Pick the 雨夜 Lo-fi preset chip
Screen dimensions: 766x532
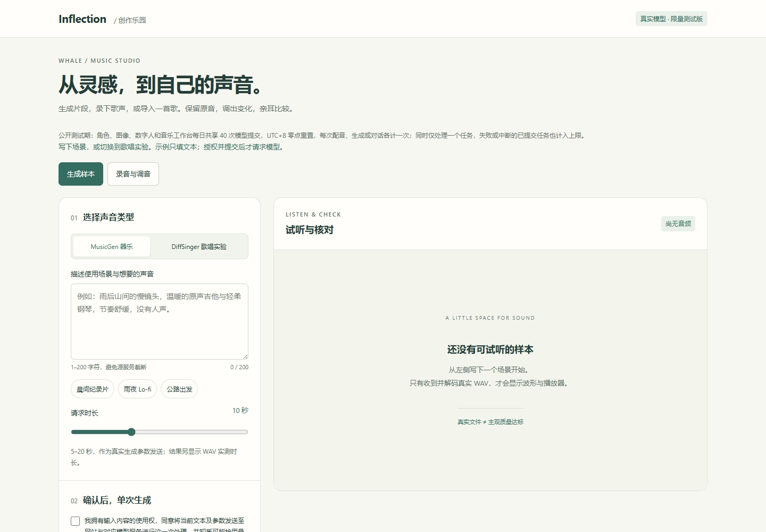click(x=137, y=389)
